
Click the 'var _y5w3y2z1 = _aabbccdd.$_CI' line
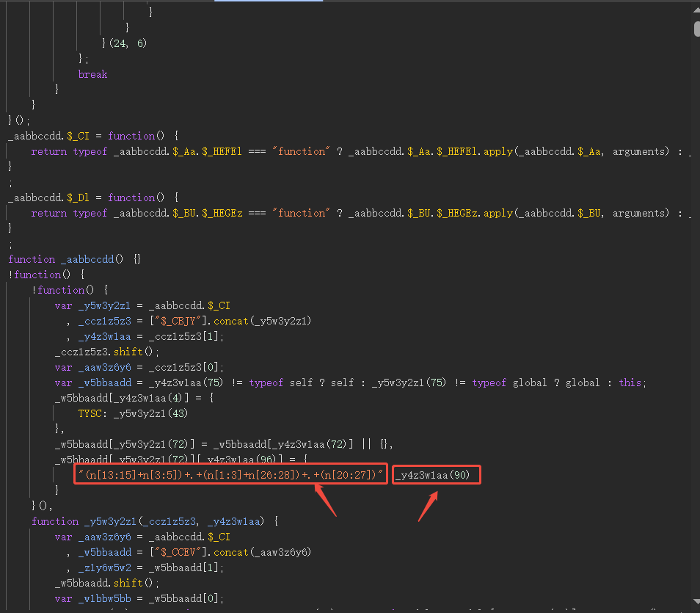pos(142,305)
